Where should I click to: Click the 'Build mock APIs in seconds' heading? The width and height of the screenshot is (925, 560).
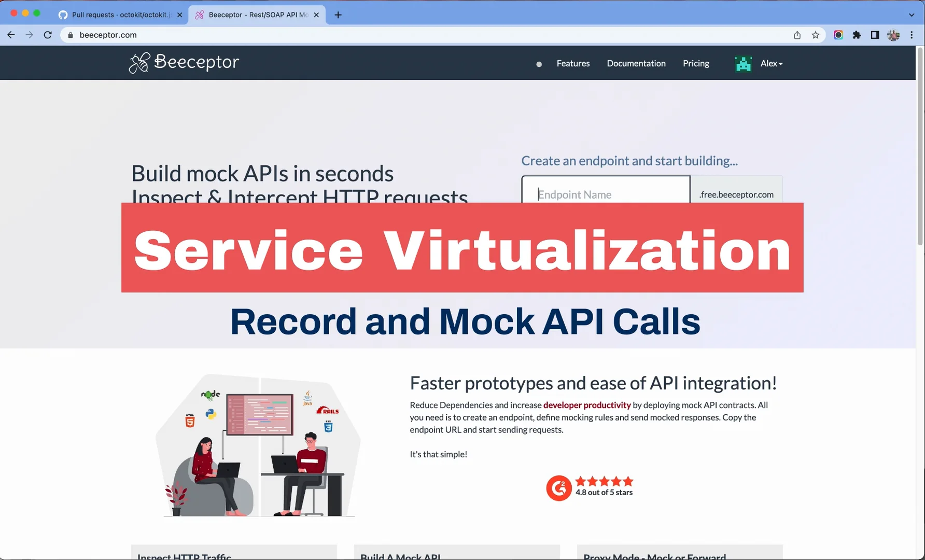262,173
